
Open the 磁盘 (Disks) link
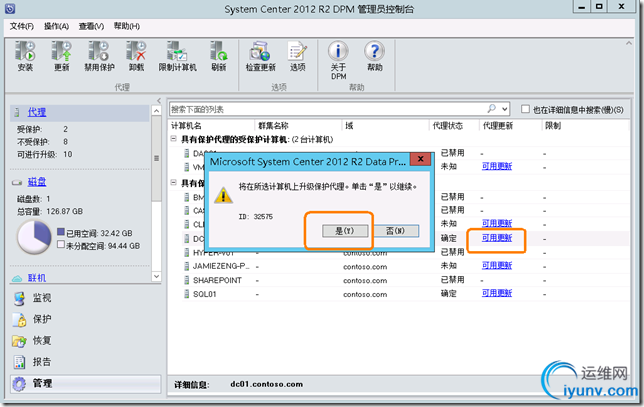pyautogui.click(x=37, y=182)
